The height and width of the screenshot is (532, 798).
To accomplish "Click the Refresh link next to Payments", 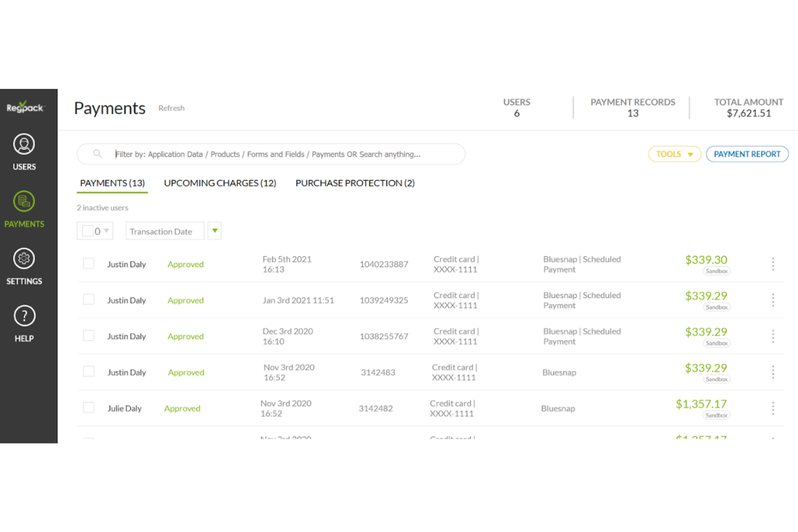I will coord(171,108).
